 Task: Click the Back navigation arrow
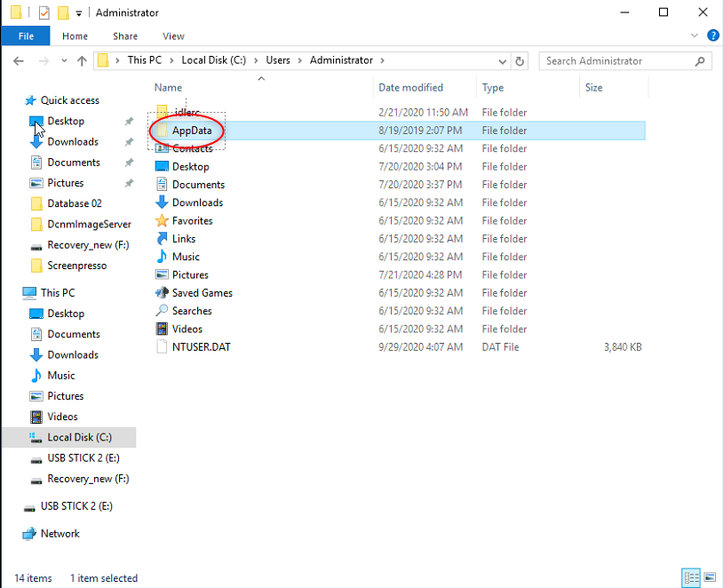[20, 61]
